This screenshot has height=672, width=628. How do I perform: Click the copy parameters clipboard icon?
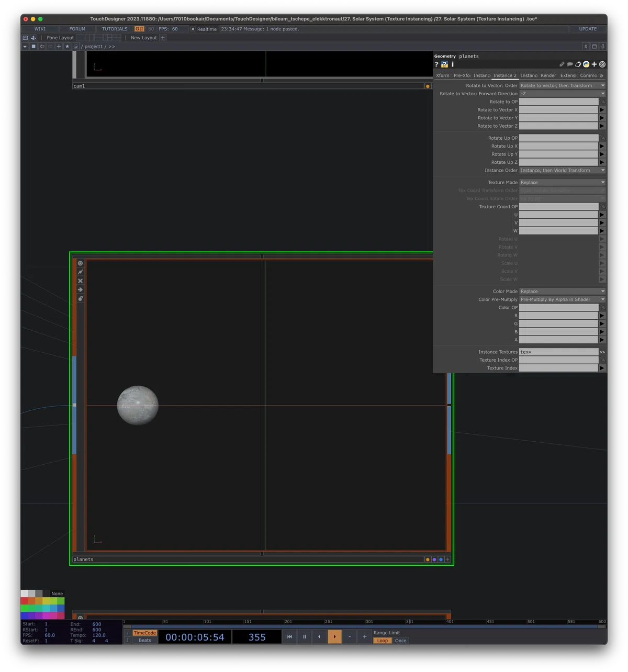[578, 64]
